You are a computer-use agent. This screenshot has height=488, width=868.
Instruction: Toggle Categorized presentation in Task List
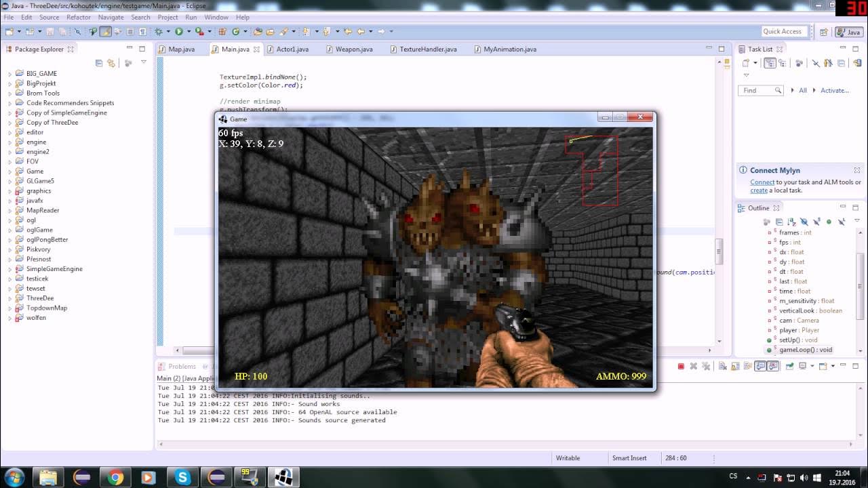tap(770, 63)
